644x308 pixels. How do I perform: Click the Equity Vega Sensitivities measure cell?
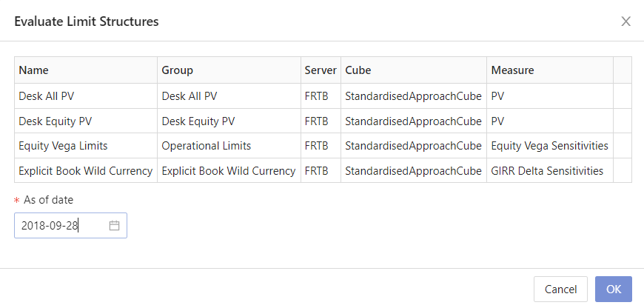click(549, 146)
